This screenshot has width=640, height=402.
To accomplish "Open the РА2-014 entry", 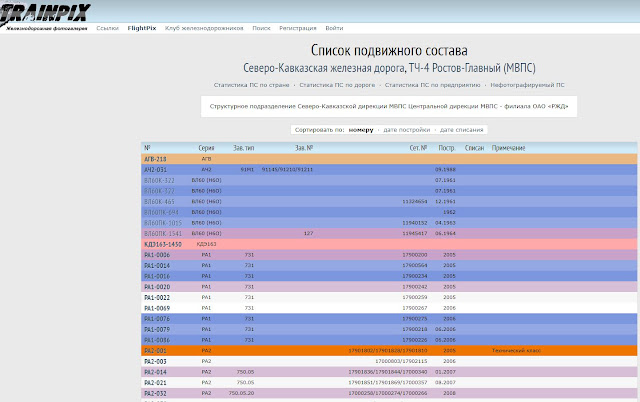I will [x=156, y=372].
